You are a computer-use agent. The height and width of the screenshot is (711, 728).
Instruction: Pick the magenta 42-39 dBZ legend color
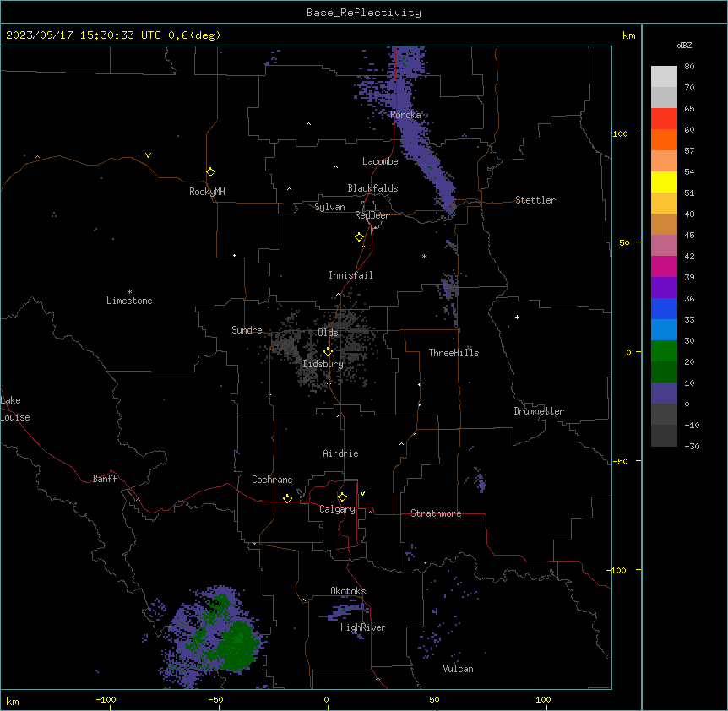point(664,266)
